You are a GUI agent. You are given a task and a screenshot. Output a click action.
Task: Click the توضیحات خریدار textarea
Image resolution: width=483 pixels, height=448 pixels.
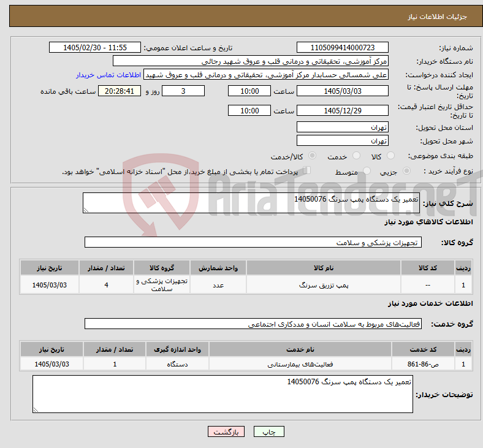[222, 394]
